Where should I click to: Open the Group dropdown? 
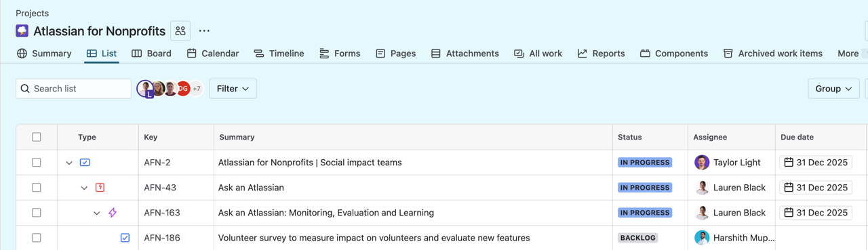coord(833,89)
